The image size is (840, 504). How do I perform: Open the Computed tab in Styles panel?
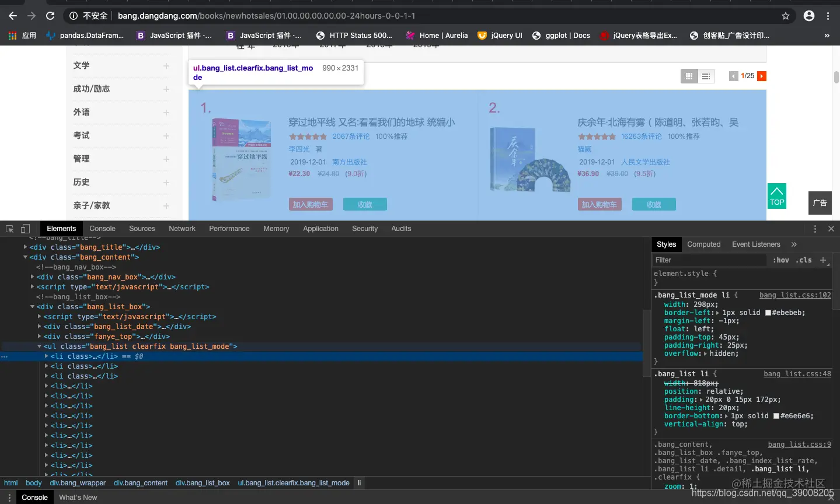pos(703,244)
